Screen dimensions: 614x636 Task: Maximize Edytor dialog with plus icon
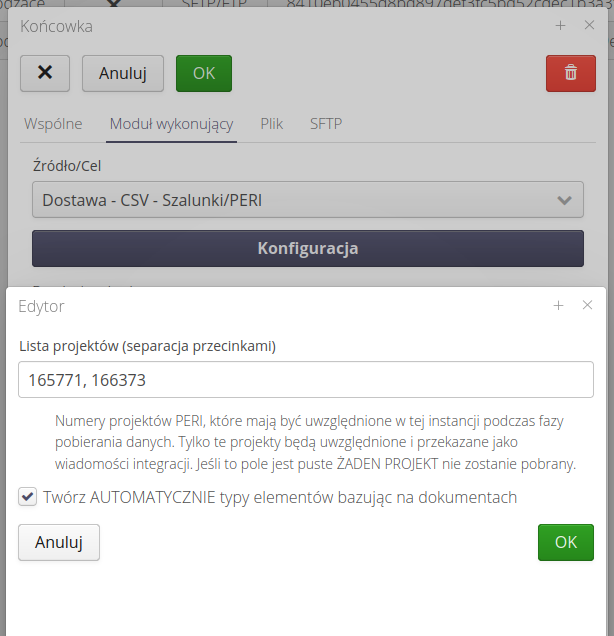click(x=559, y=306)
